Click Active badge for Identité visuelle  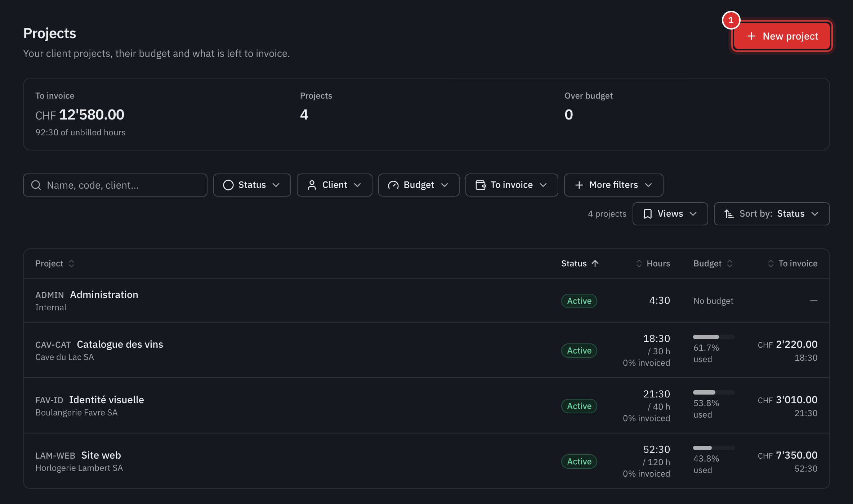tap(579, 406)
